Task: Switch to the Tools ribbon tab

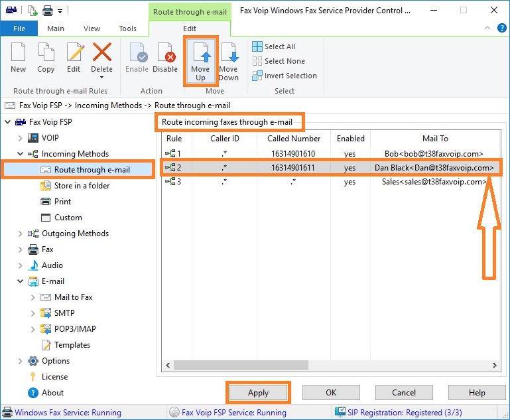Action: point(128,29)
